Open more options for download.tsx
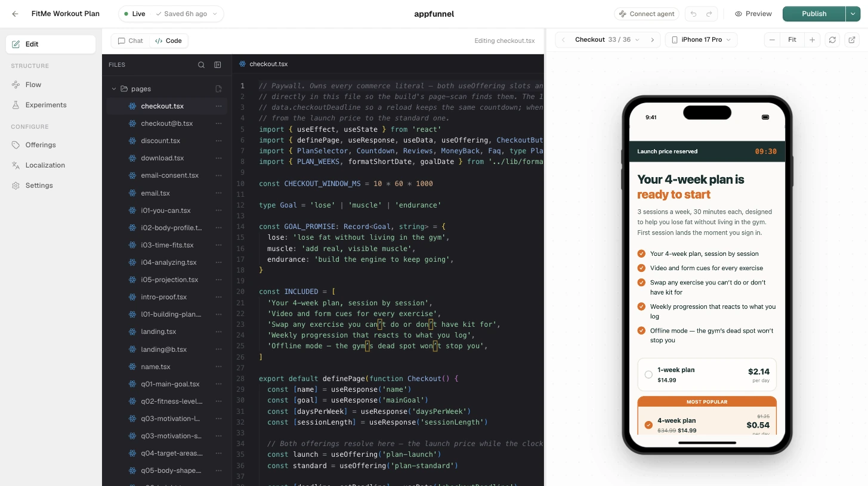Viewport: 868px width, 486px height. [x=218, y=158]
